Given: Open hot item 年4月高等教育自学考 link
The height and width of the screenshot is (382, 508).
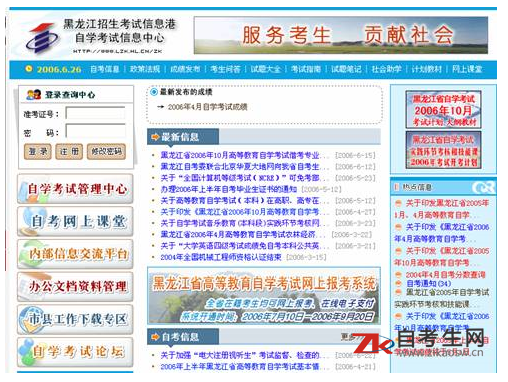Looking at the screenshot, I should coord(442,233).
